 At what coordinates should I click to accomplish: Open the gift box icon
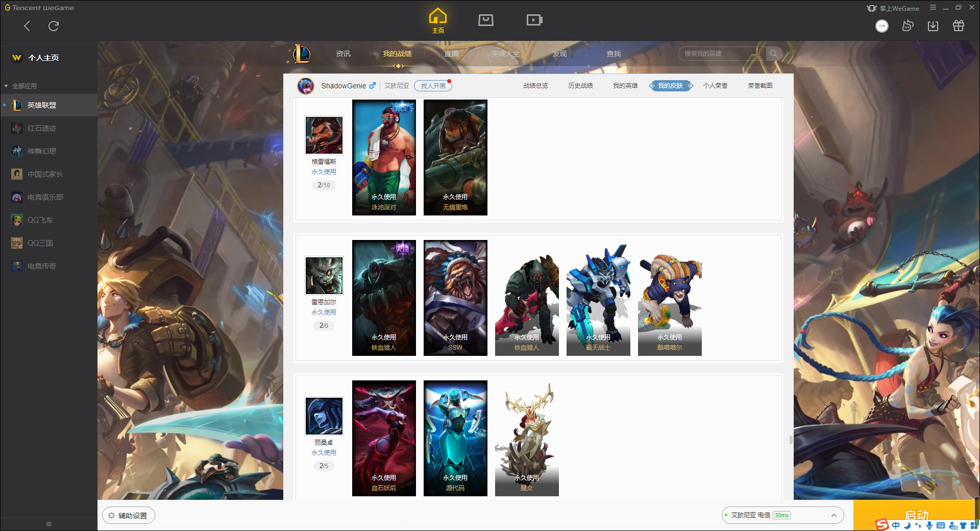(959, 26)
